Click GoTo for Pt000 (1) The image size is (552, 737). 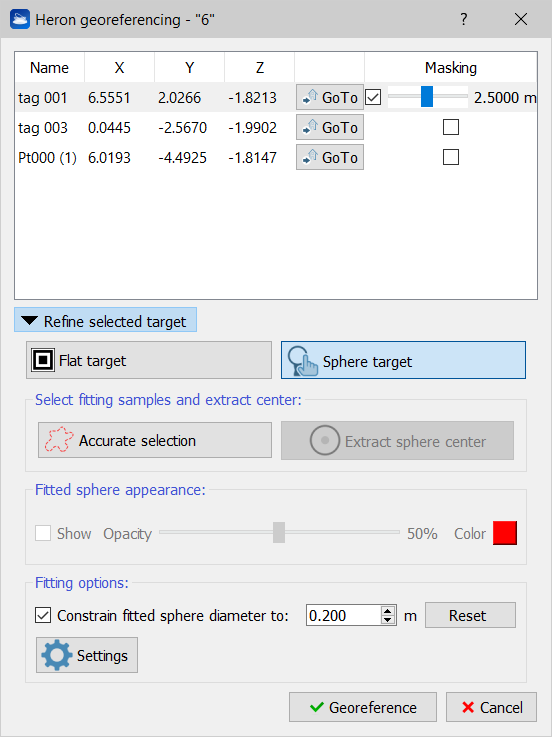pyautogui.click(x=330, y=157)
